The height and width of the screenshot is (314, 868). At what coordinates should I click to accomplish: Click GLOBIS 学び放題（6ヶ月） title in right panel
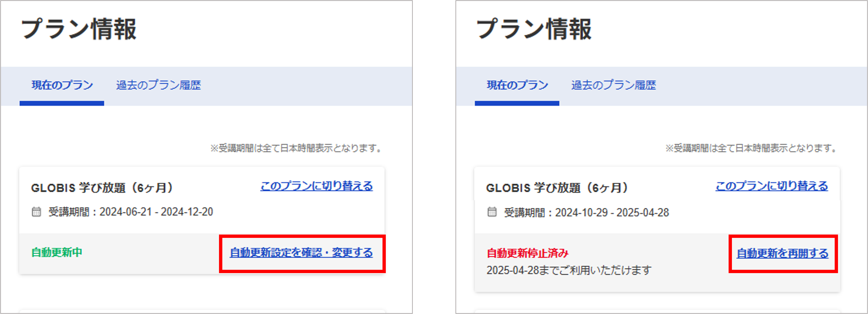(557, 188)
